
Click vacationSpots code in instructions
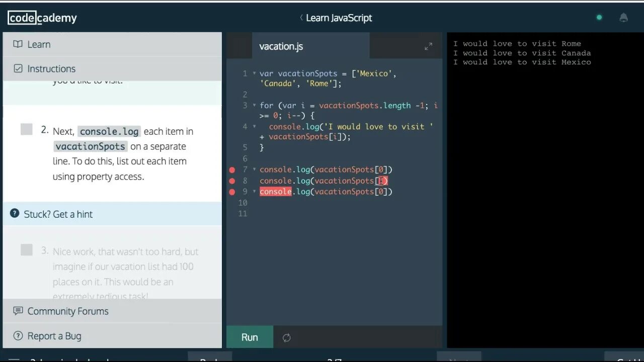click(x=90, y=146)
